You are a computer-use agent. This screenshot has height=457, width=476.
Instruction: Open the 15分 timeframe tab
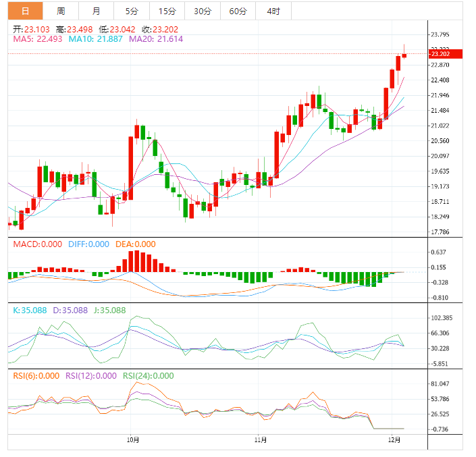point(167,11)
